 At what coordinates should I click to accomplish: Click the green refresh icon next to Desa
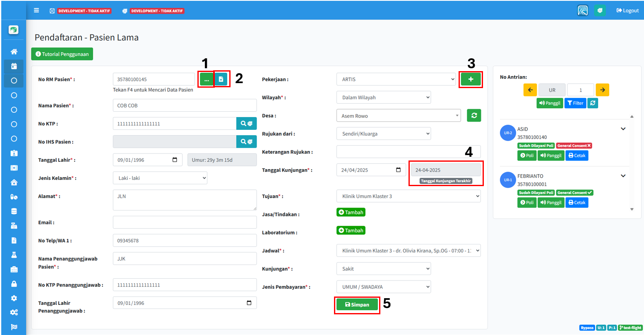tap(474, 116)
